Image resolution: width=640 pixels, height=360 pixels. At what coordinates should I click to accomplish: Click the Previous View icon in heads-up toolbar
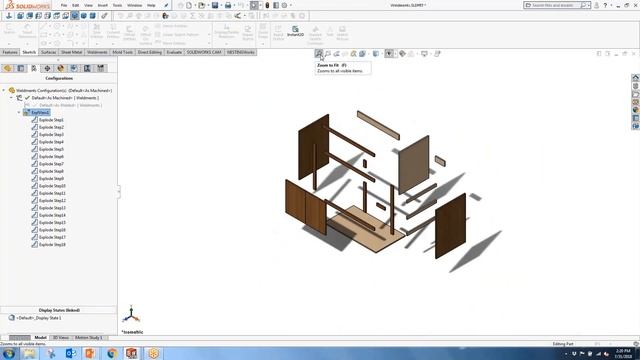pos(336,53)
